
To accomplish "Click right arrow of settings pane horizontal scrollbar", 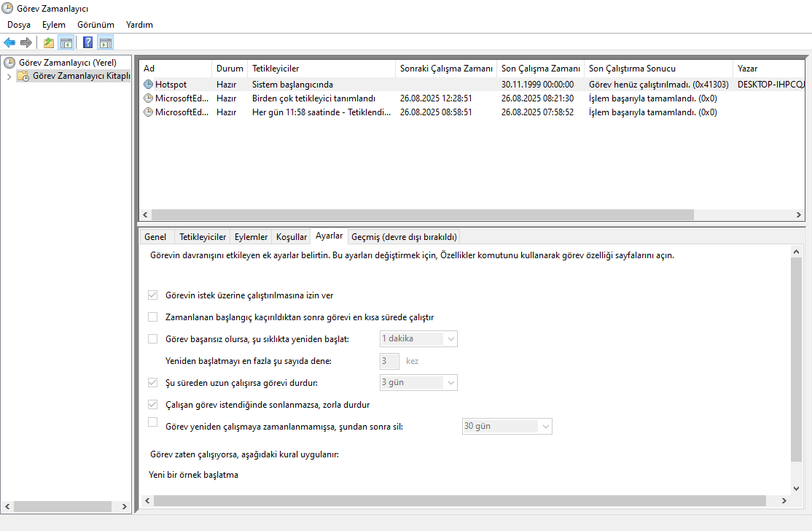I will click(x=784, y=500).
